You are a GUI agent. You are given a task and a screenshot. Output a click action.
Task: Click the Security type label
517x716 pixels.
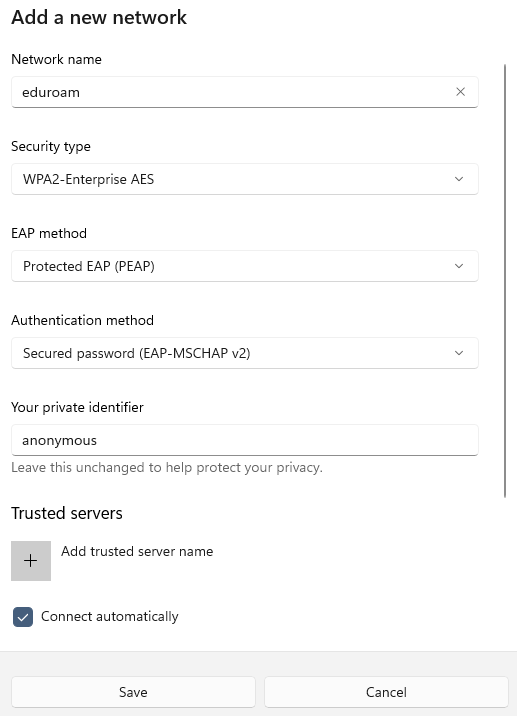click(x=51, y=146)
